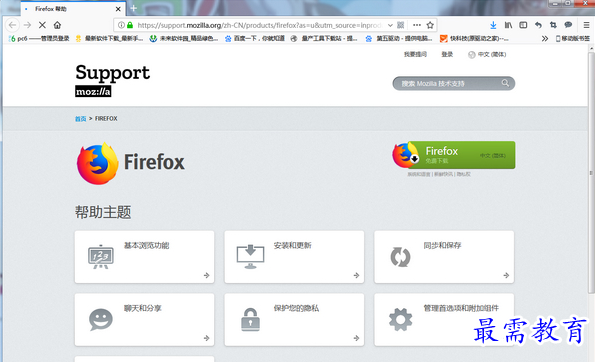Click the 登录 link
Image resolution: width=595 pixels, height=362 pixels.
pos(447,54)
